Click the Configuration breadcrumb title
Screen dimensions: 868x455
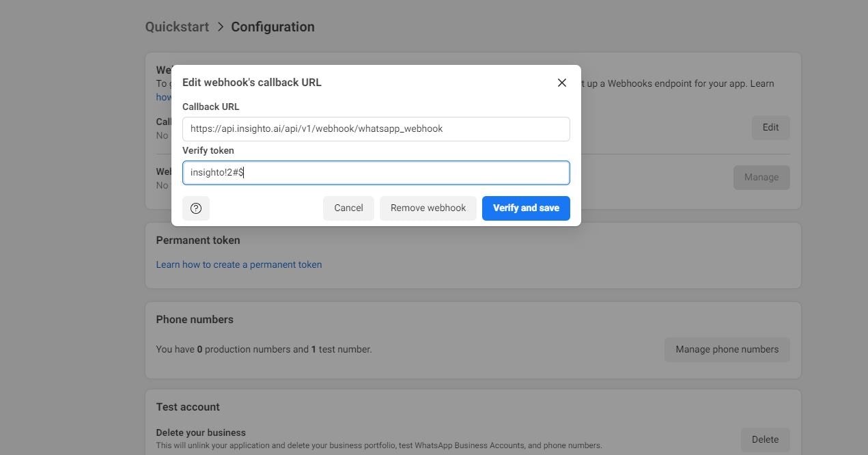[272, 27]
